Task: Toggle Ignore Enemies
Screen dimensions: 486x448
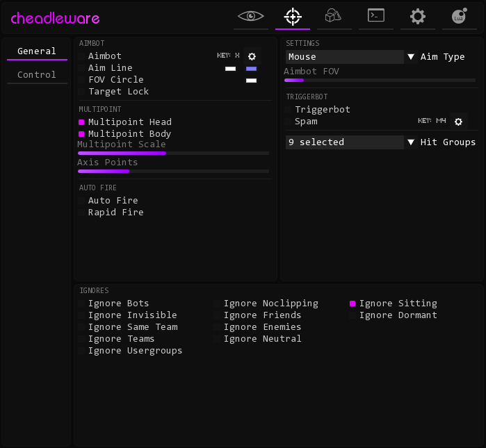Action: (x=217, y=327)
